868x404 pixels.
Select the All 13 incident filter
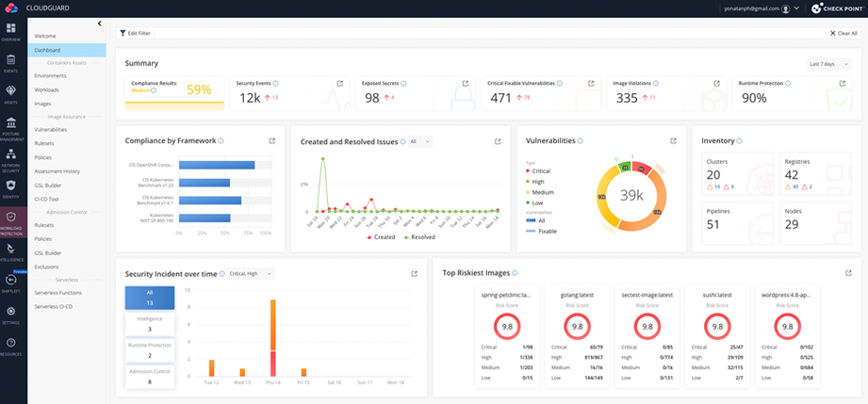(150, 298)
